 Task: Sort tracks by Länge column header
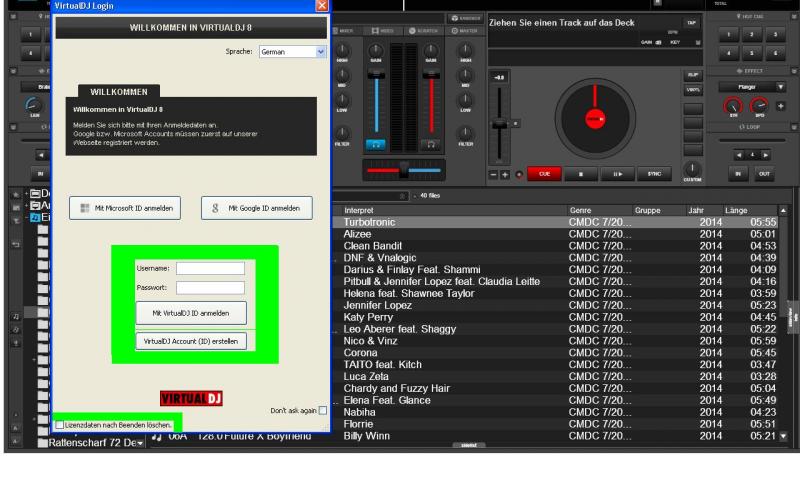tap(736, 210)
